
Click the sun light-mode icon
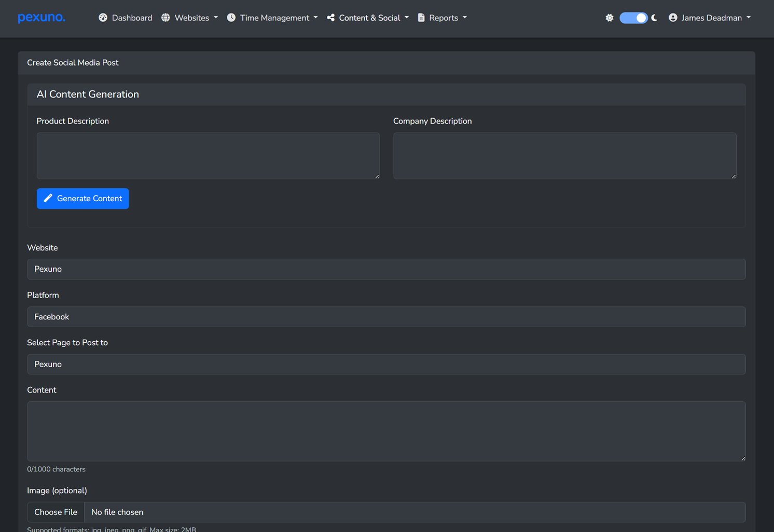(610, 18)
